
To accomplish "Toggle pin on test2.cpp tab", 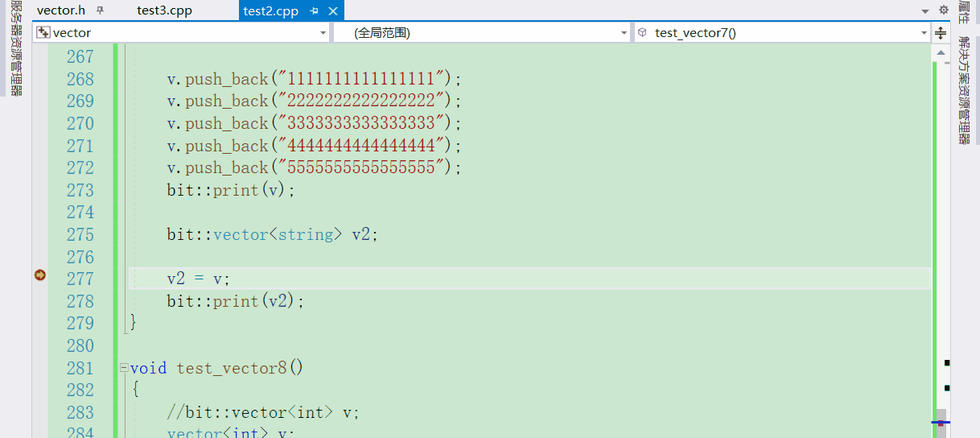I will [315, 10].
